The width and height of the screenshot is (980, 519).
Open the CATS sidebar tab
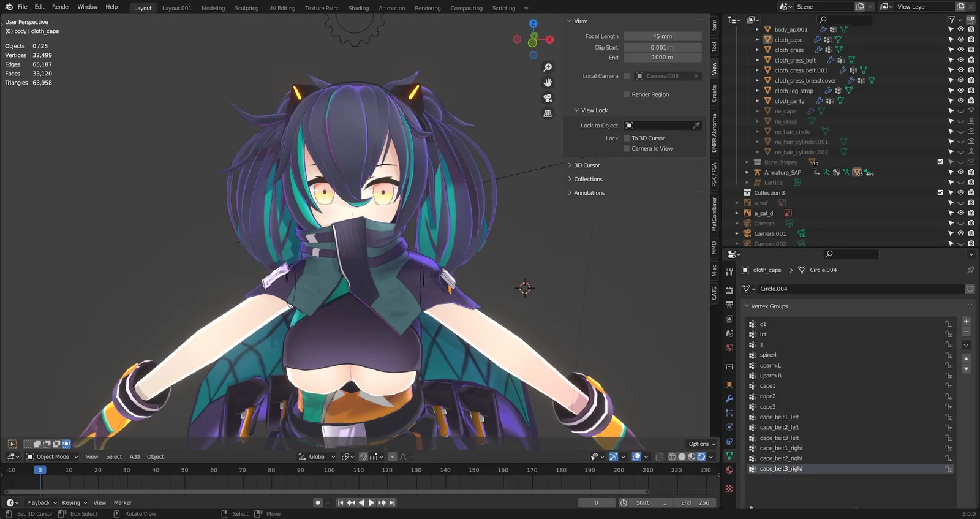714,293
